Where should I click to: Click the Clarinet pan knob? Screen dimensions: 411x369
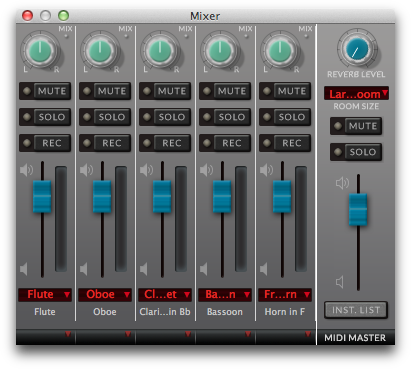click(160, 51)
